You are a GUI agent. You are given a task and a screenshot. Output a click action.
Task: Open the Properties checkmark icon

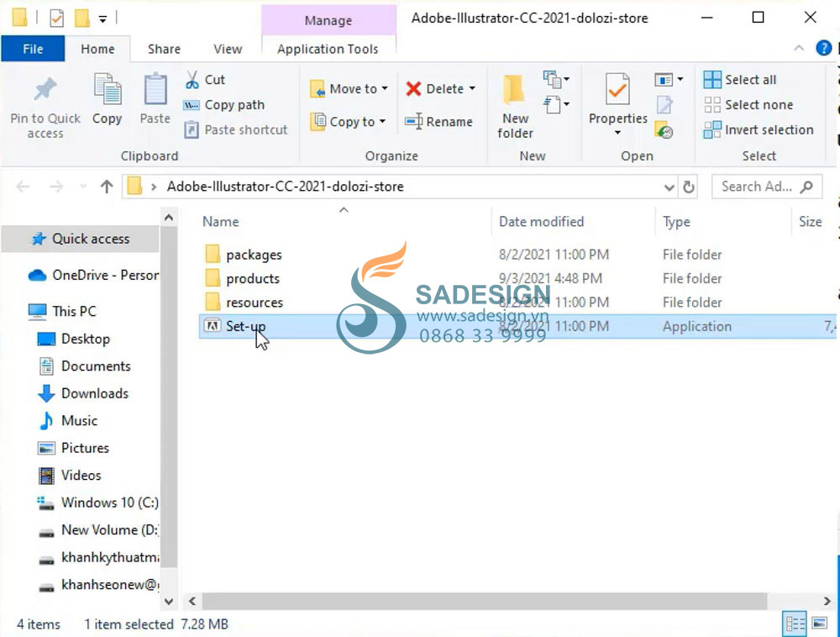pyautogui.click(x=617, y=89)
